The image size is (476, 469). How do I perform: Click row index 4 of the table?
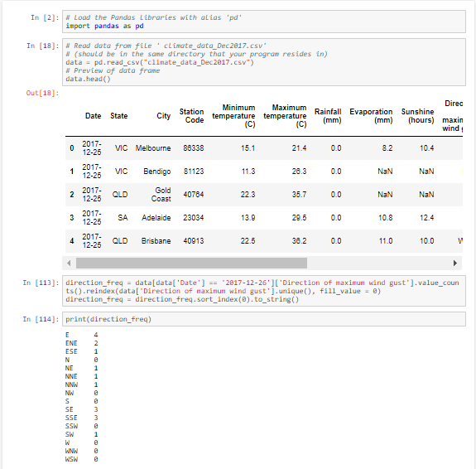pyautogui.click(x=72, y=241)
